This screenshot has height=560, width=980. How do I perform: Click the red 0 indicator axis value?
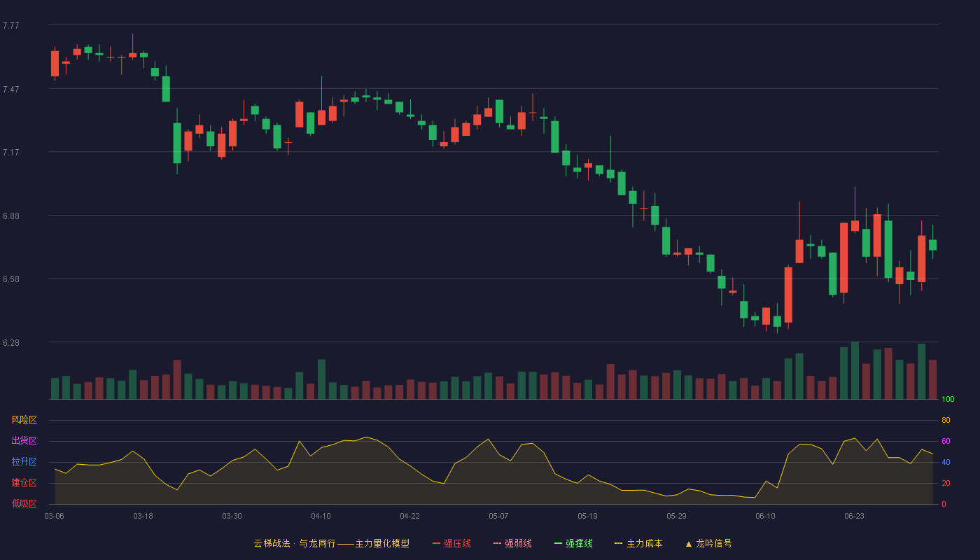[x=944, y=504]
